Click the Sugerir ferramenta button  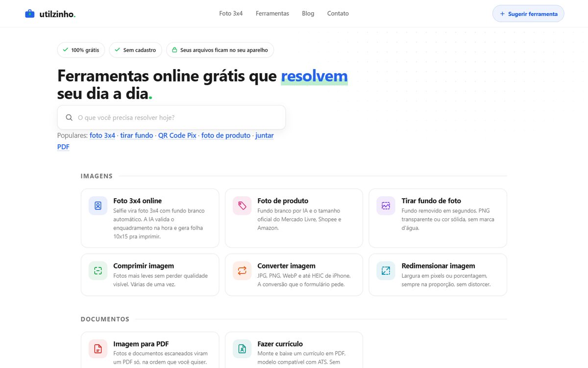(528, 14)
